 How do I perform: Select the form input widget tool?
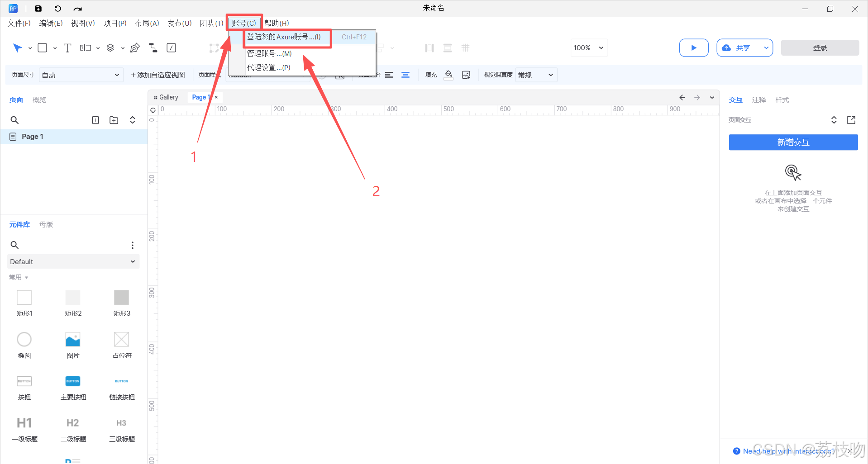(86, 48)
